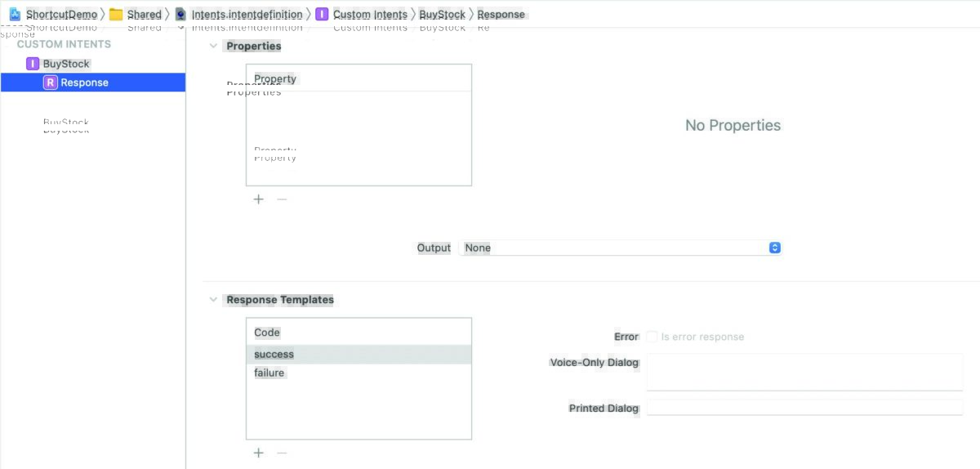The width and height of the screenshot is (980, 469).
Task: Open the Output dropdown set to None
Action: (x=620, y=248)
